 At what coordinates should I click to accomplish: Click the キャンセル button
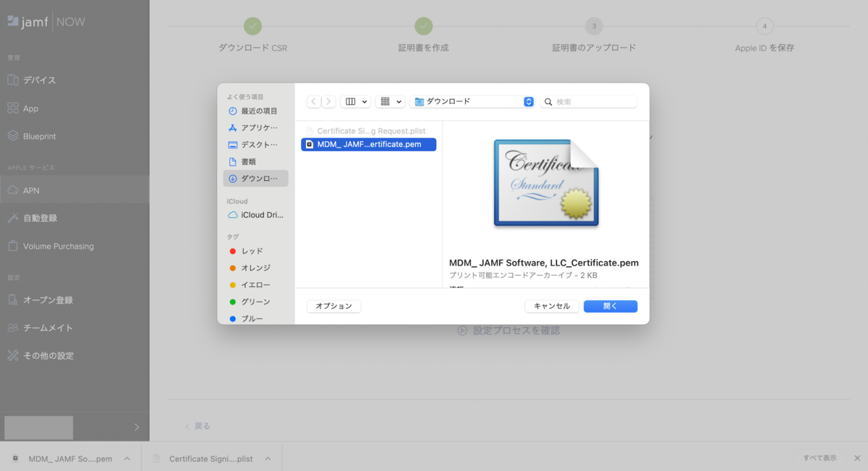[x=552, y=306]
